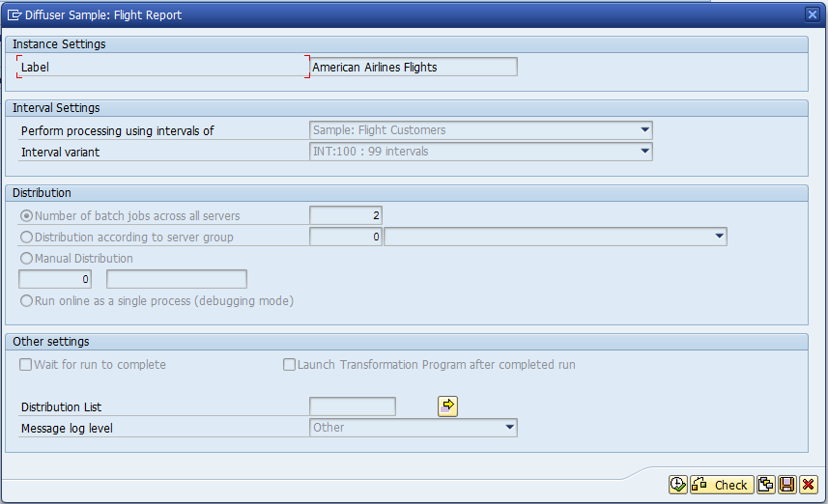Click the save floppy disk icon
The image size is (828, 504).
[787, 485]
